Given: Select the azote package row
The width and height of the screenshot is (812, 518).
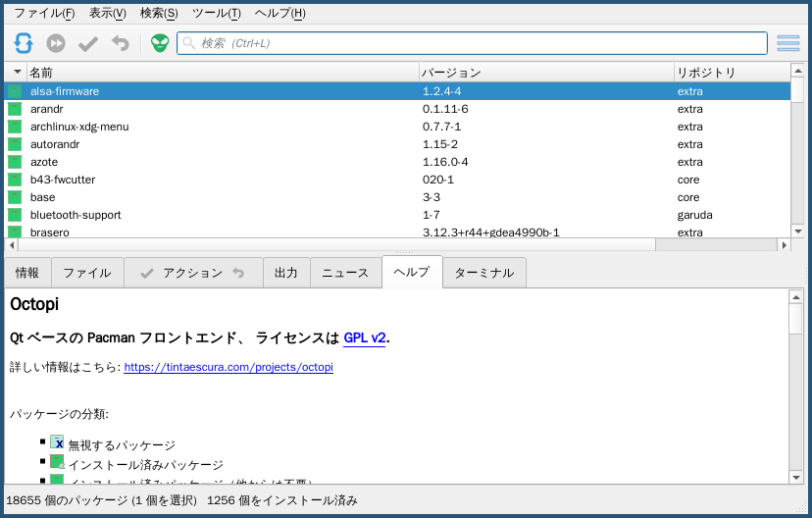Looking at the screenshot, I should 398,162.
